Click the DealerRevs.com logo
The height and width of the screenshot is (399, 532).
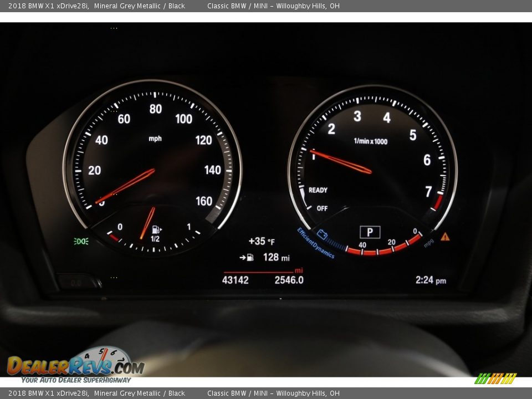coord(76,362)
